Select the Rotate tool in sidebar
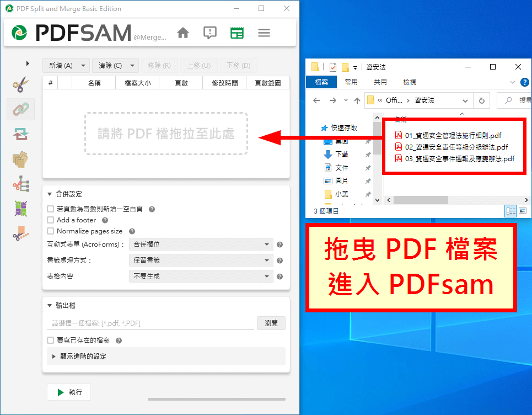The height and width of the screenshot is (415, 532). [21, 134]
